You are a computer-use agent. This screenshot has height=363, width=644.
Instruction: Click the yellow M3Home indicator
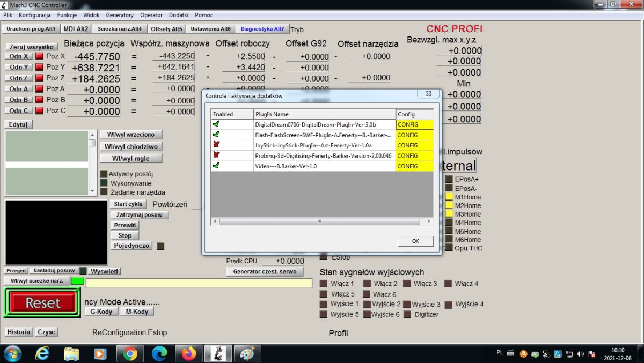click(x=449, y=214)
